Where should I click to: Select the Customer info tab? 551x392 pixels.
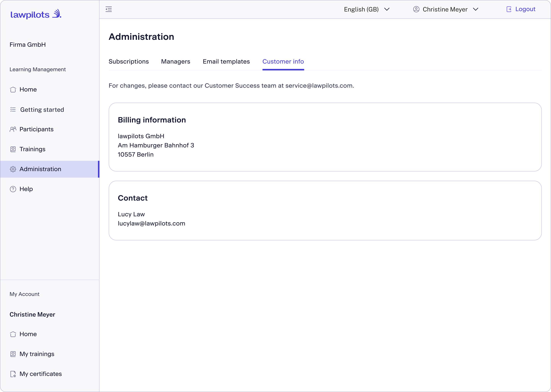pos(283,62)
